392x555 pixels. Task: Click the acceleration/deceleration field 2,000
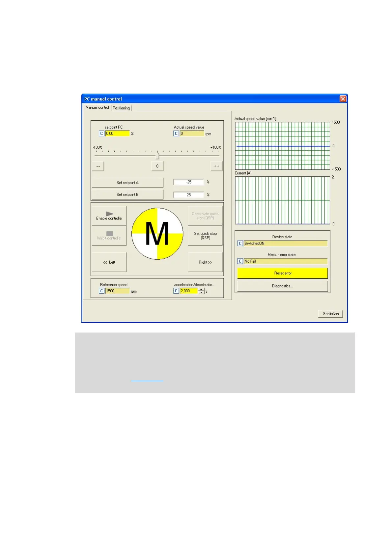pyautogui.click(x=189, y=291)
